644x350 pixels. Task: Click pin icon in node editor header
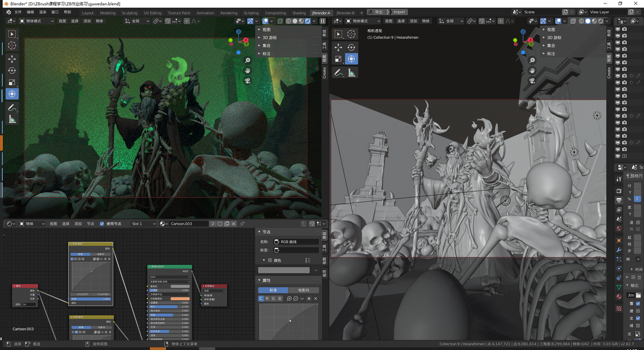click(242, 224)
